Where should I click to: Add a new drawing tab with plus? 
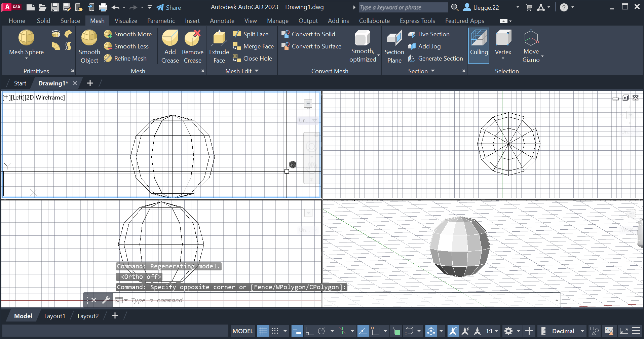[x=90, y=83]
